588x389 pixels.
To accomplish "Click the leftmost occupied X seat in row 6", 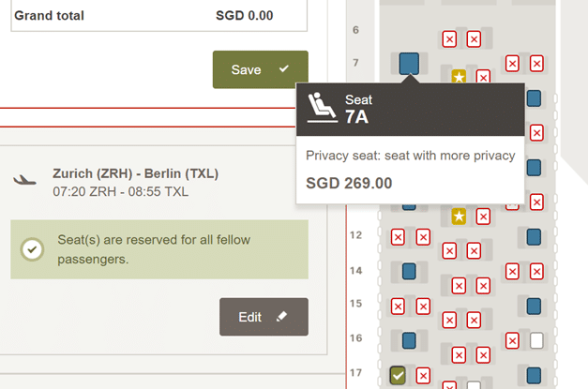I will (x=449, y=38).
